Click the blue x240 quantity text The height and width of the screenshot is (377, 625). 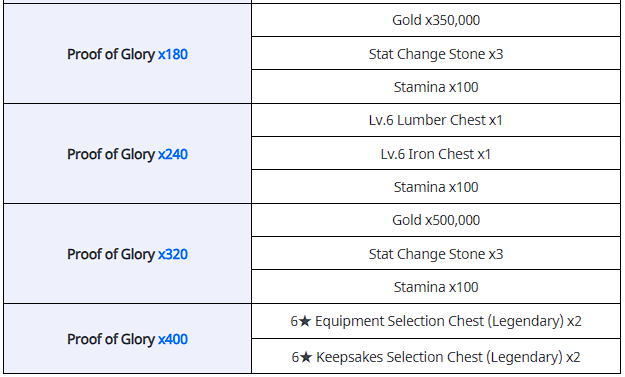click(x=173, y=154)
